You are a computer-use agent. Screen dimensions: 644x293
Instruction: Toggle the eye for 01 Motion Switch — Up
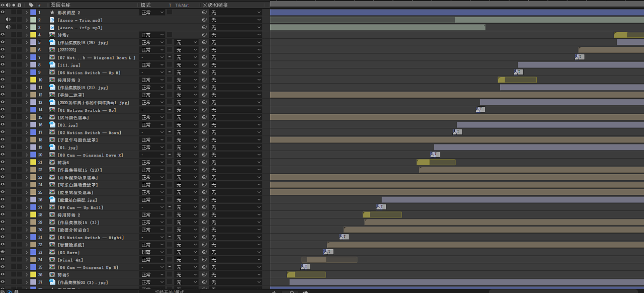(3, 110)
